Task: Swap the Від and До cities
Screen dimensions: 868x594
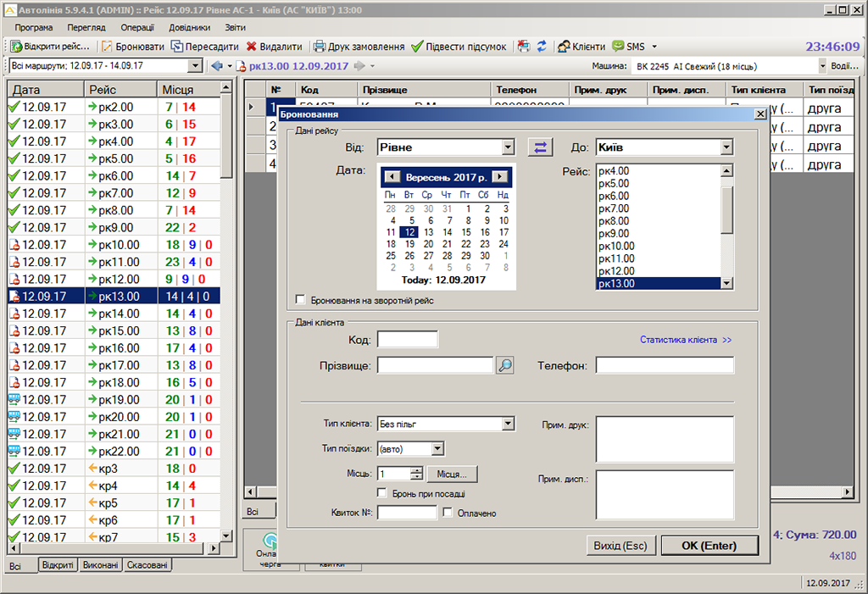Action: click(540, 147)
